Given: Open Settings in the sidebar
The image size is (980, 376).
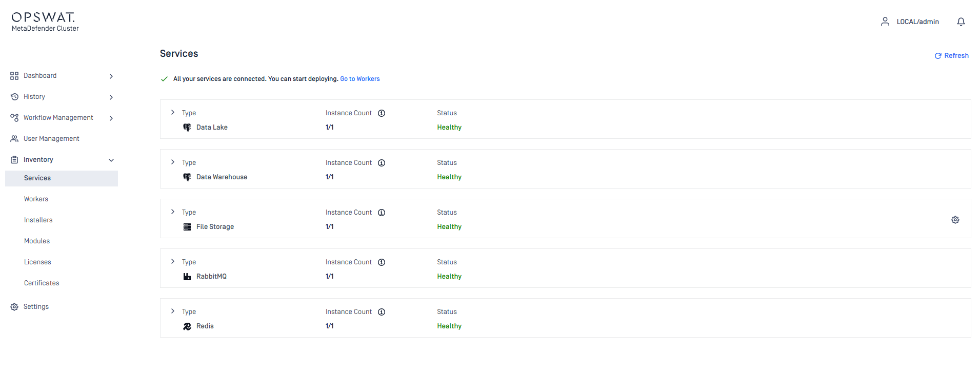Looking at the screenshot, I should (36, 307).
